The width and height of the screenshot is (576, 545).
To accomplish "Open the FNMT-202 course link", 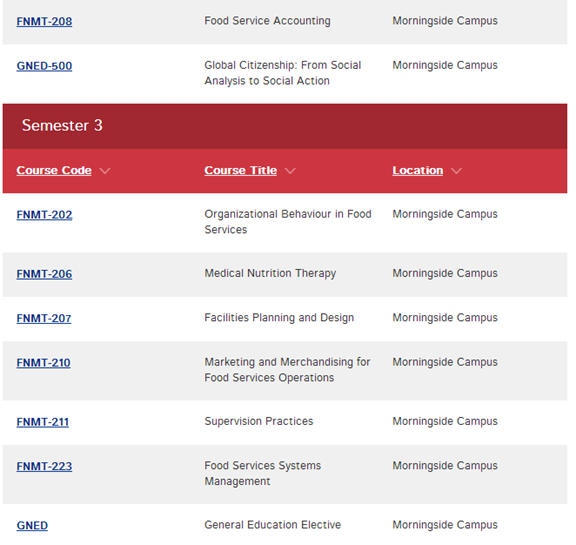I will point(44,215).
